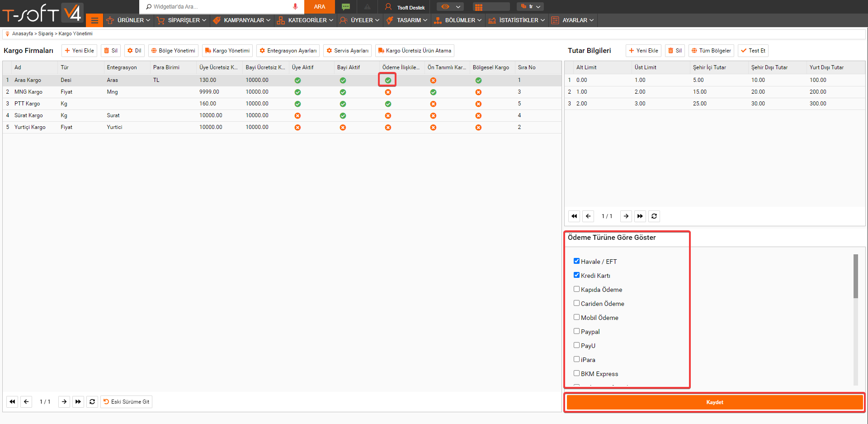Expand the KATEGORİLER dropdown menu
This screenshot has width=868, height=424.
pyautogui.click(x=305, y=20)
